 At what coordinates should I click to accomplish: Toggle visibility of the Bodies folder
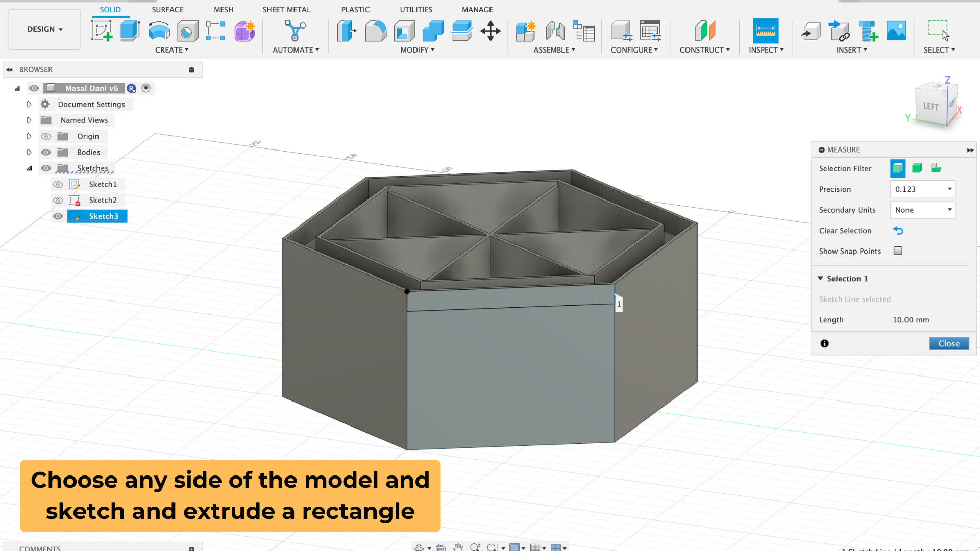pyautogui.click(x=46, y=152)
